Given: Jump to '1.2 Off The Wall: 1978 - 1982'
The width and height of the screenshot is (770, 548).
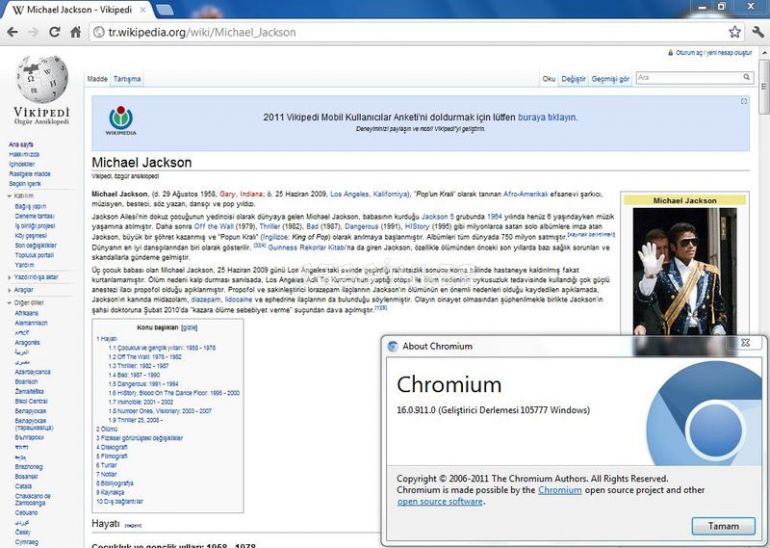Looking at the screenshot, I should click(145, 357).
